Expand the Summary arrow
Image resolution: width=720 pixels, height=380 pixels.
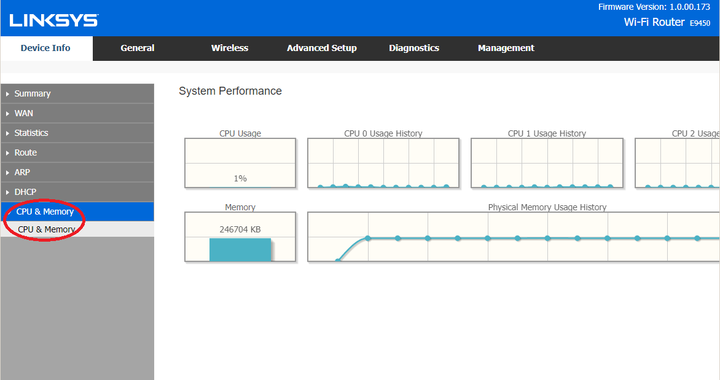tap(7, 94)
